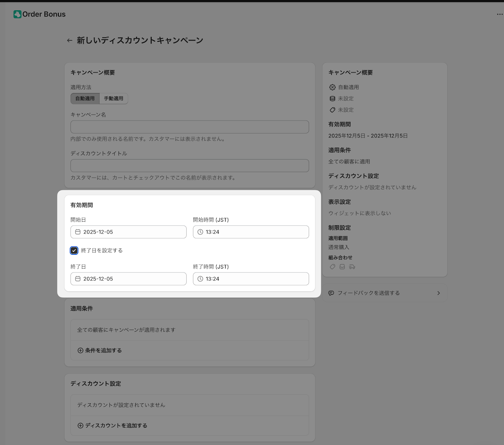Go back using the left arrow icon
This screenshot has width=504, height=445.
click(x=70, y=40)
